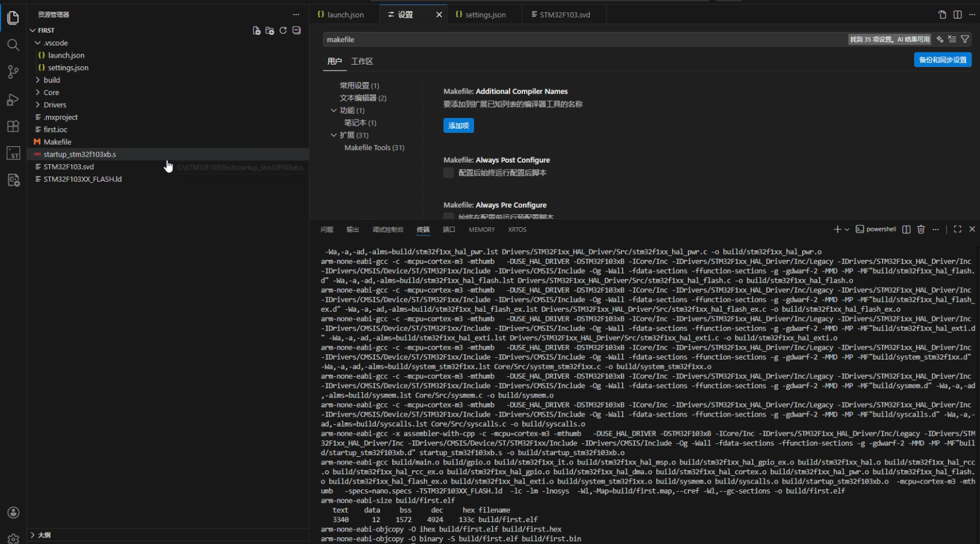980x544 pixels.
Task: Kill terminal with the trash icon
Action: [921, 230]
